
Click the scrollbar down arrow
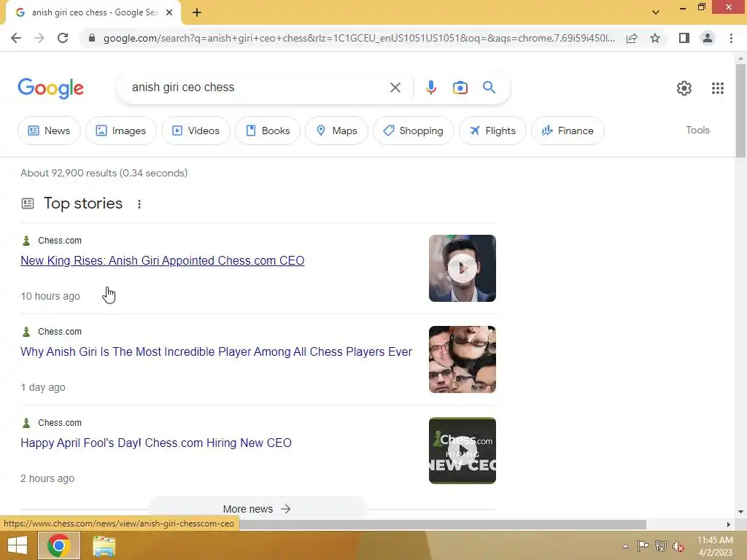740,512
